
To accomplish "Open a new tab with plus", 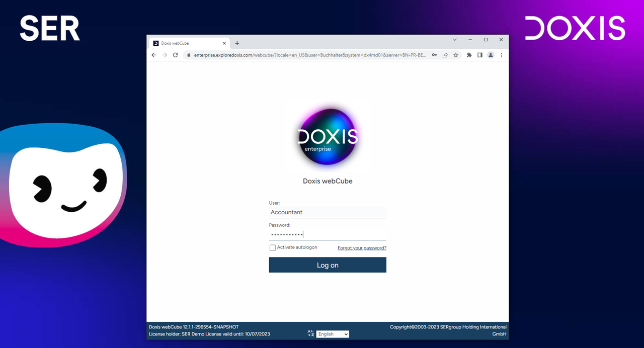I will pos(237,43).
